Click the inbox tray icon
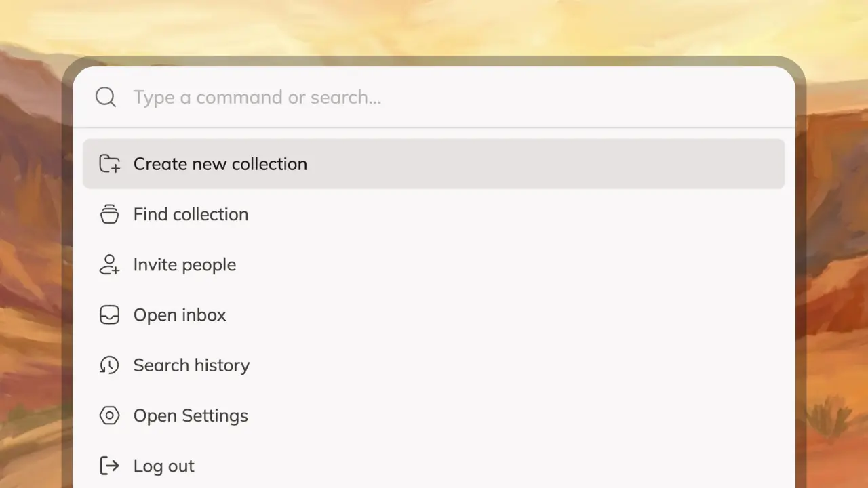The image size is (868, 488). tap(109, 315)
